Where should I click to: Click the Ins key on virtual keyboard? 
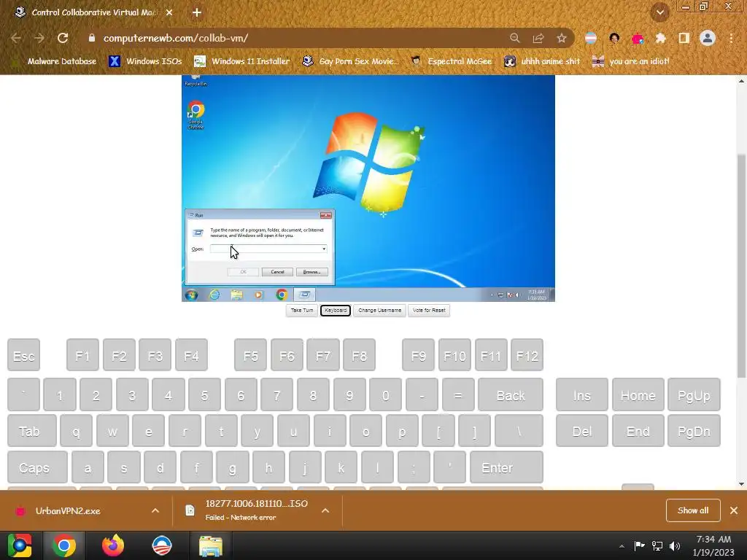(x=582, y=394)
